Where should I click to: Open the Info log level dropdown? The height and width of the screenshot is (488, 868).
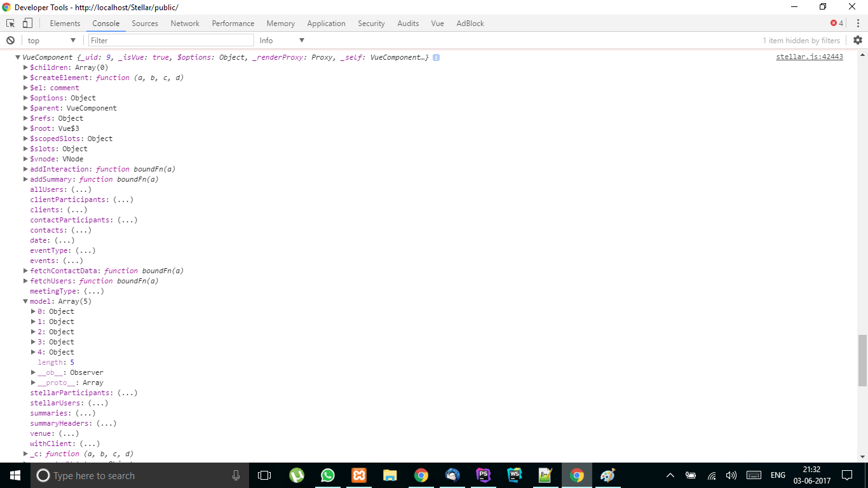[x=282, y=40]
